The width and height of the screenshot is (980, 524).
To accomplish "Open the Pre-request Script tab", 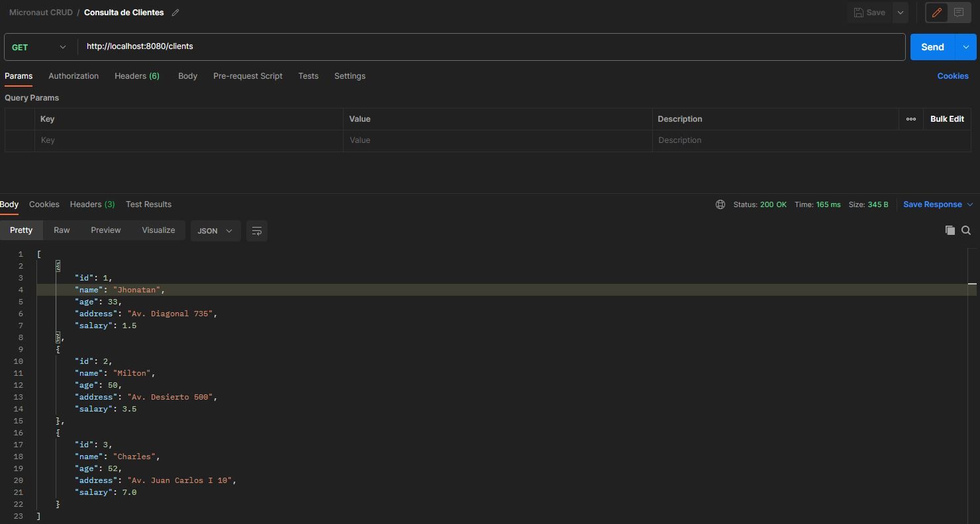I will (248, 76).
